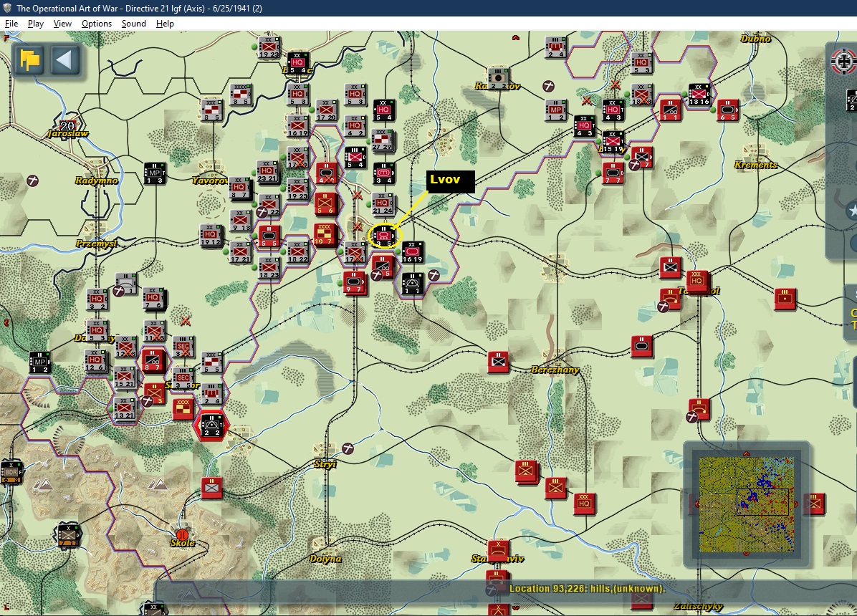Select the red infantry 5 6 counter
This screenshot has height=616, width=857.
click(325, 203)
